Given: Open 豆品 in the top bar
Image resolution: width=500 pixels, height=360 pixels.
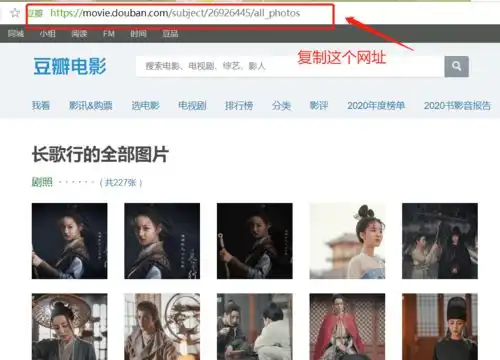Looking at the screenshot, I should (x=170, y=34).
